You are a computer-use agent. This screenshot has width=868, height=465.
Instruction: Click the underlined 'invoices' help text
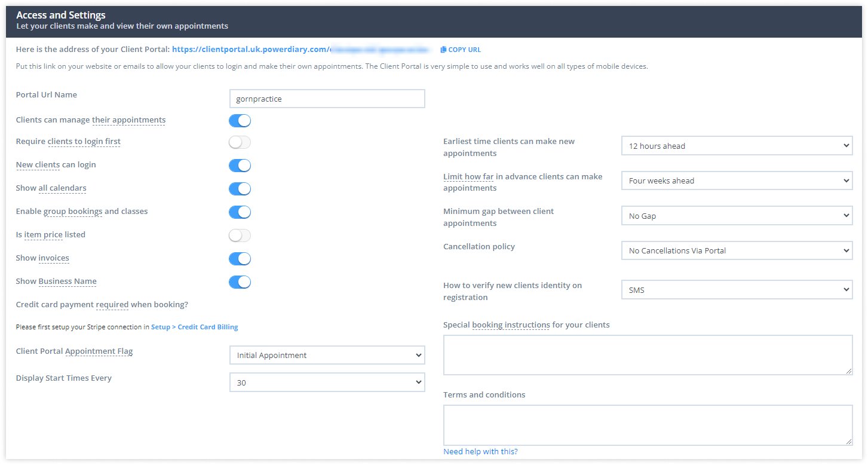point(54,258)
